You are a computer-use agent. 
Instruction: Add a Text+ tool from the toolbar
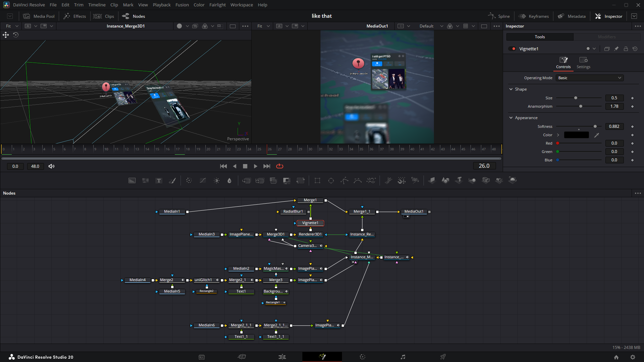tap(159, 180)
